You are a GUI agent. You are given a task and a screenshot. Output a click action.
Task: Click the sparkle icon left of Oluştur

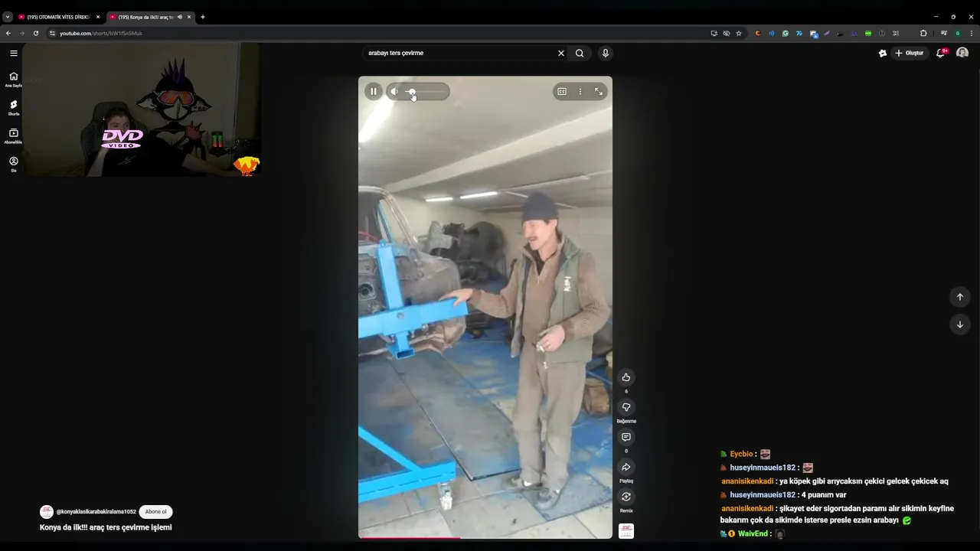(x=883, y=53)
